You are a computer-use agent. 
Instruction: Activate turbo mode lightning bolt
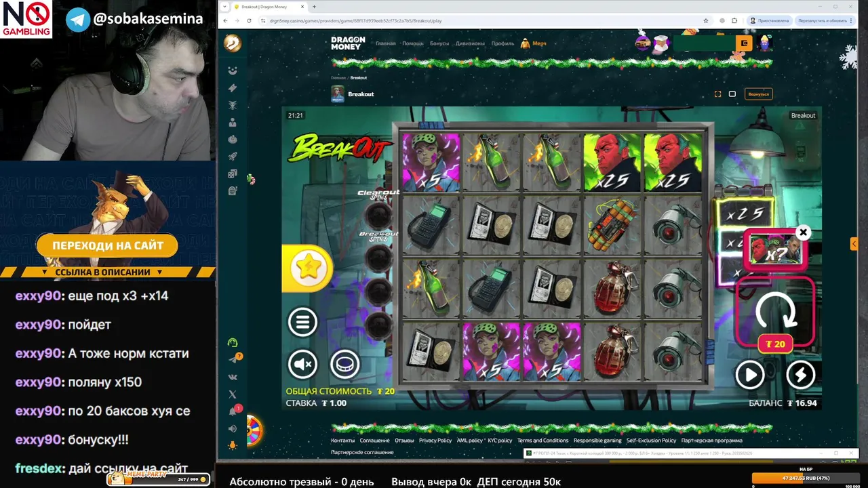pos(800,375)
